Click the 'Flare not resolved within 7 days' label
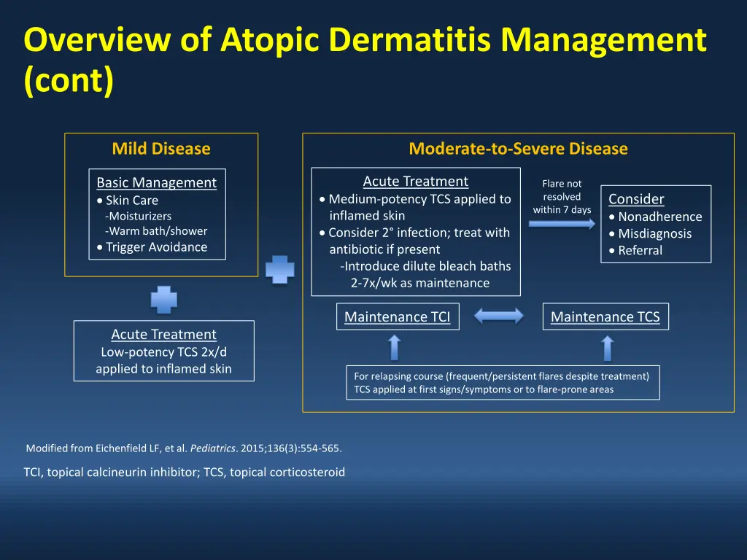This screenshot has width=747, height=560. pos(562,197)
